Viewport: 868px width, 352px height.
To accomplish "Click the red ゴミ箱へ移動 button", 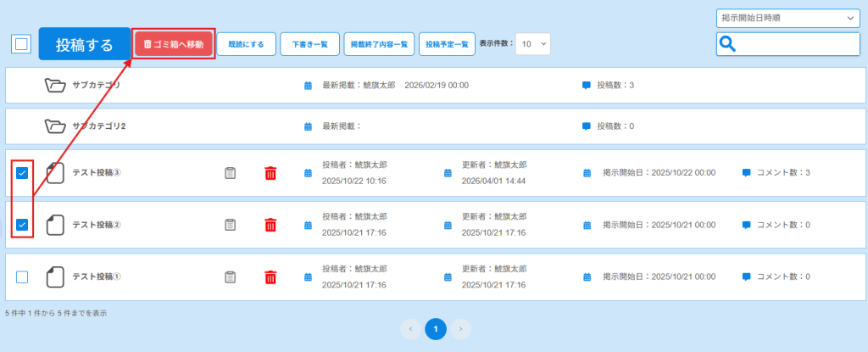I will [x=174, y=44].
